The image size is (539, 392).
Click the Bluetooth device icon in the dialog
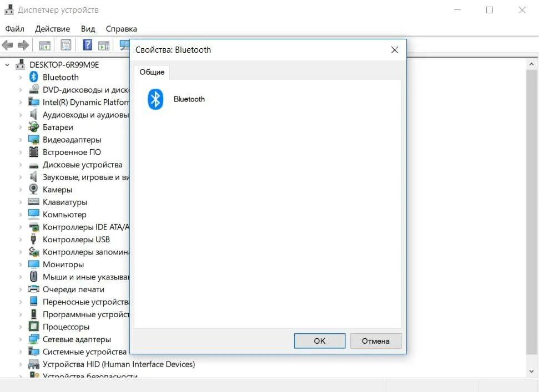pos(155,99)
